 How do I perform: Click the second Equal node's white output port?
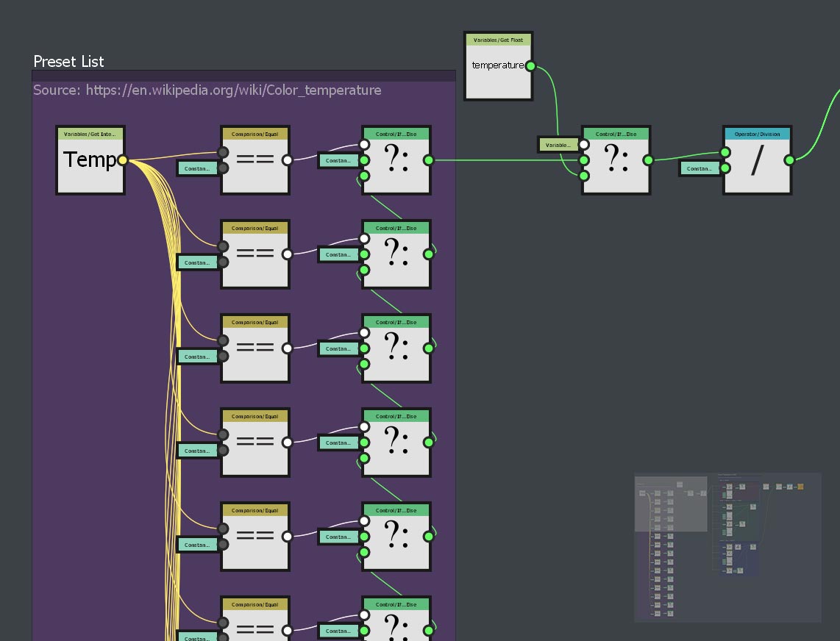(287, 254)
